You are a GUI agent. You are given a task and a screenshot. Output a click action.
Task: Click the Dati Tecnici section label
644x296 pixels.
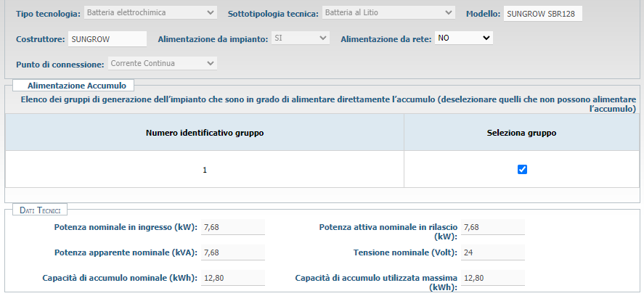click(x=40, y=210)
